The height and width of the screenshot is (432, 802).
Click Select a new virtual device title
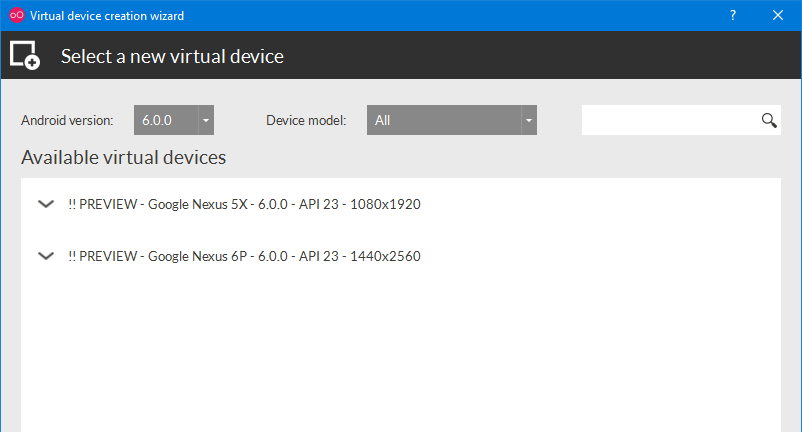(x=172, y=56)
